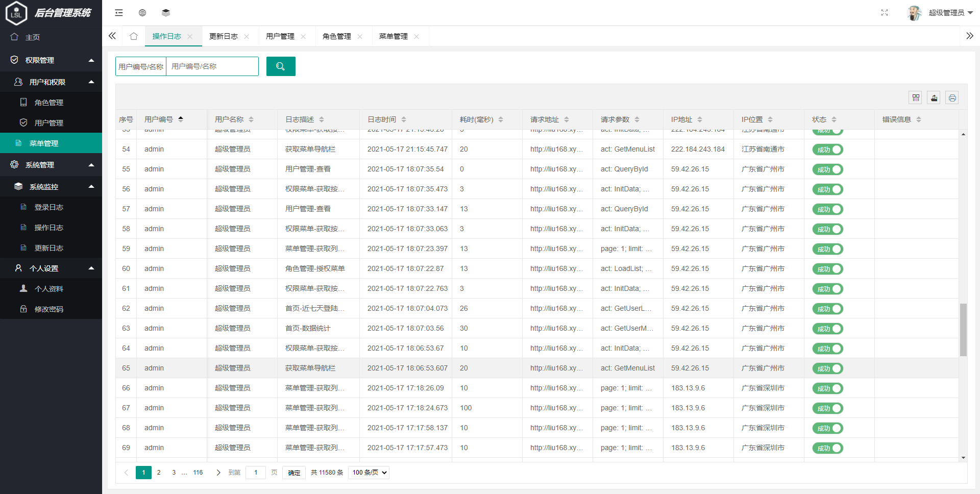Toggle status switch on row 55
Screen dimensions: 980x494
click(827, 169)
